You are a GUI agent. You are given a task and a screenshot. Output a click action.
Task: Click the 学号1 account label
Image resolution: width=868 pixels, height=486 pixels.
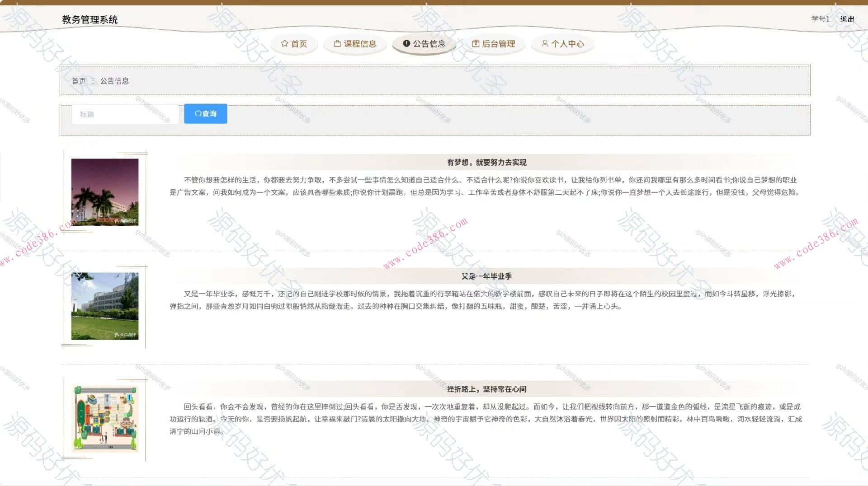pyautogui.click(x=820, y=19)
